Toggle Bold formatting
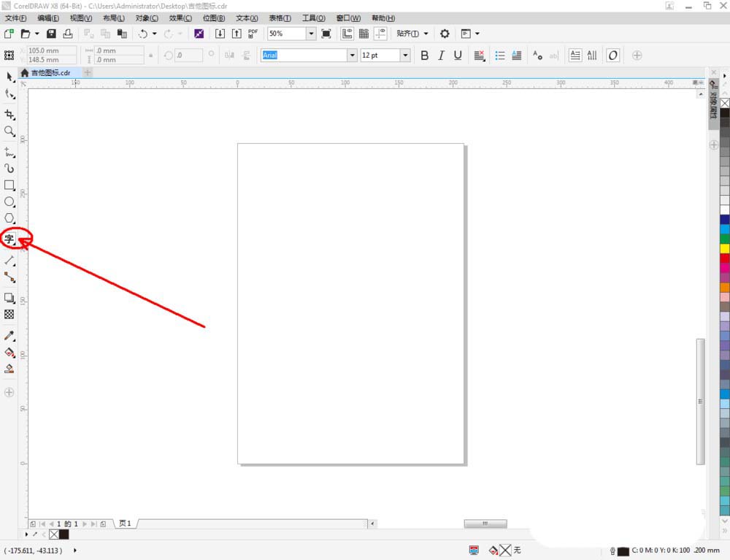This screenshot has width=730, height=560. tap(424, 55)
